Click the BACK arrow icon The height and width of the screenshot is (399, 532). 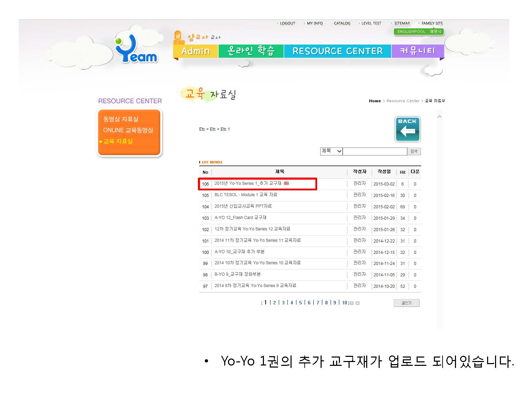coord(407,129)
